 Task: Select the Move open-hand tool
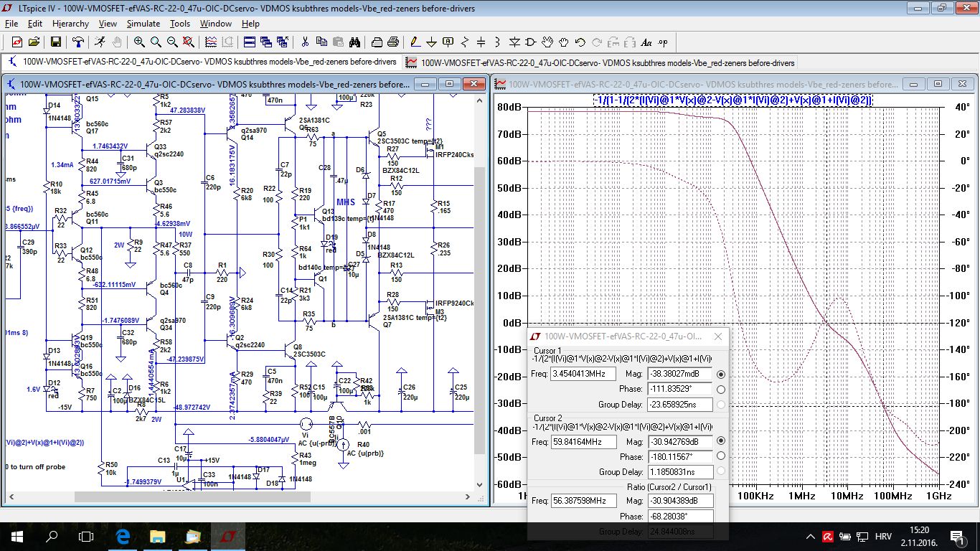pyautogui.click(x=547, y=42)
